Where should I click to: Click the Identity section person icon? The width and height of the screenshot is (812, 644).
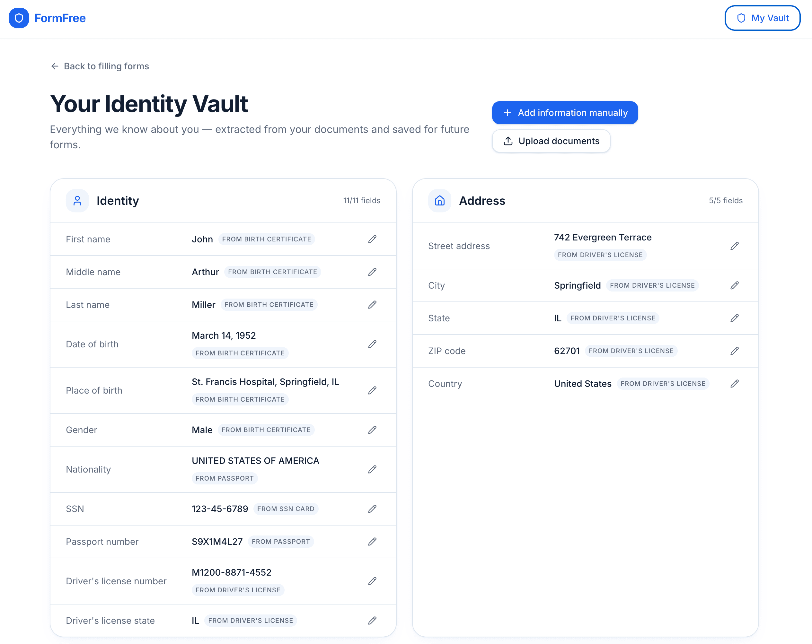(77, 201)
